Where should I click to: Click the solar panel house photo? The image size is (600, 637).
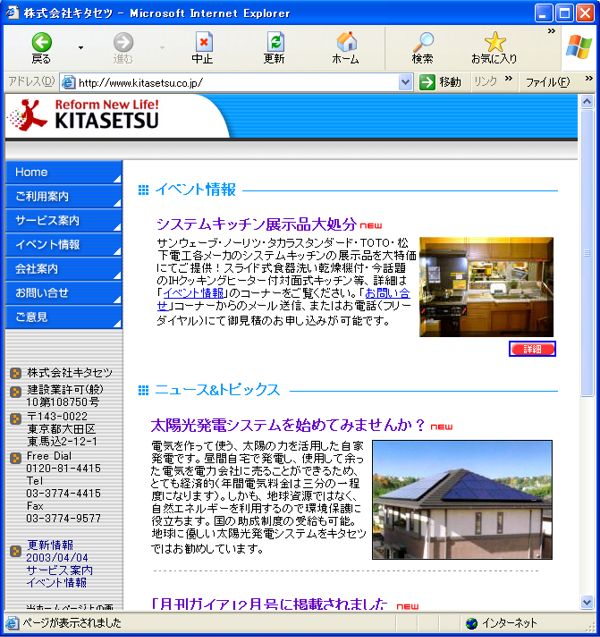point(461,500)
